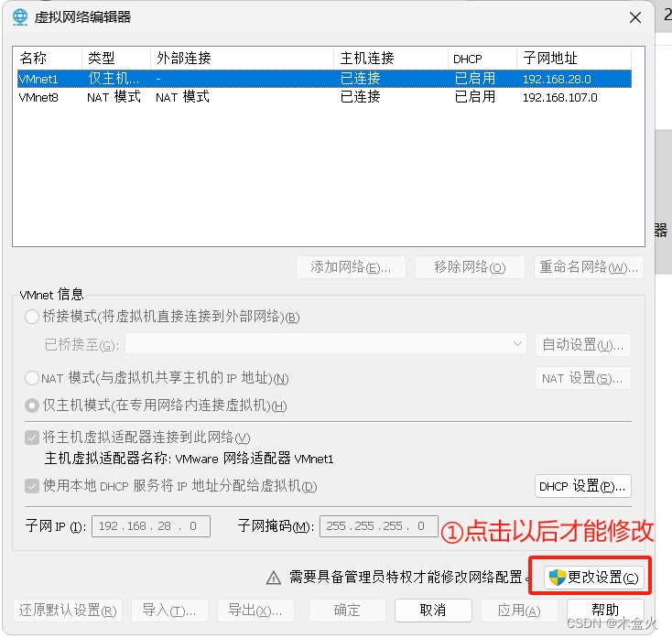Screen dimensions: 672x638
Task: Click the 外部连接 column header
Action: [242, 58]
